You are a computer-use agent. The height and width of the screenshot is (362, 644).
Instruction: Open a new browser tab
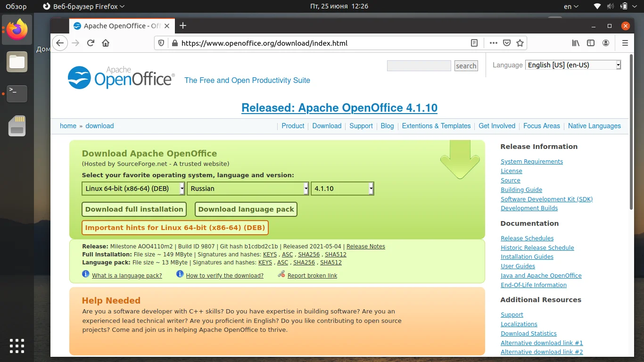pyautogui.click(x=183, y=25)
